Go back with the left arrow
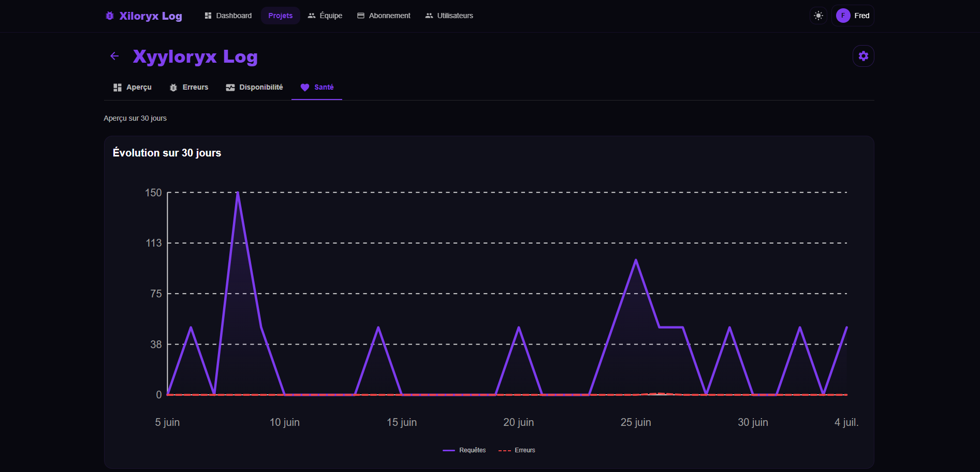Viewport: 980px width, 472px height. click(114, 56)
